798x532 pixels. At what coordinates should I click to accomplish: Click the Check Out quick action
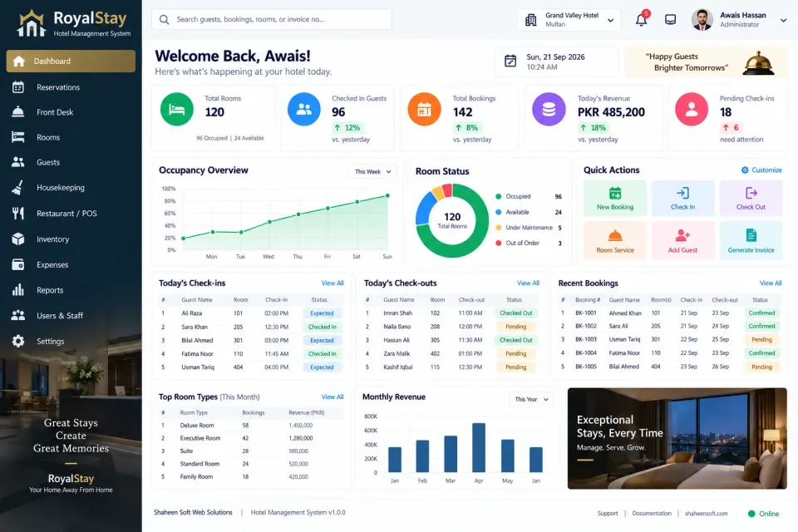(x=751, y=198)
